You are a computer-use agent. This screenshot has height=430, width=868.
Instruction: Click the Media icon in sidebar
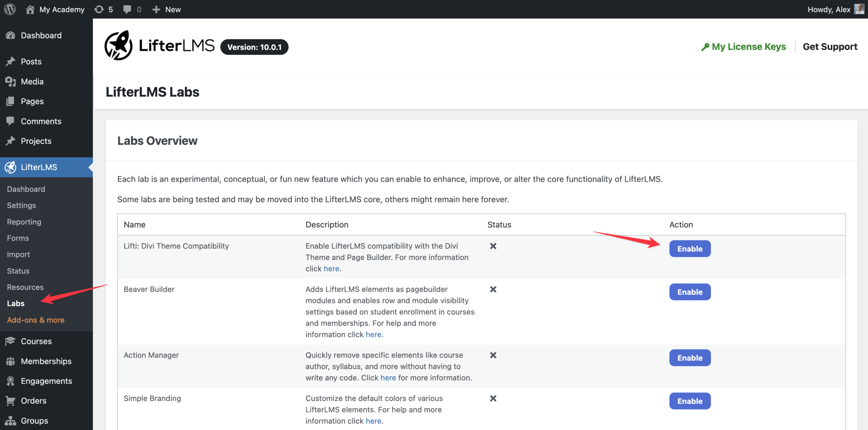click(11, 81)
